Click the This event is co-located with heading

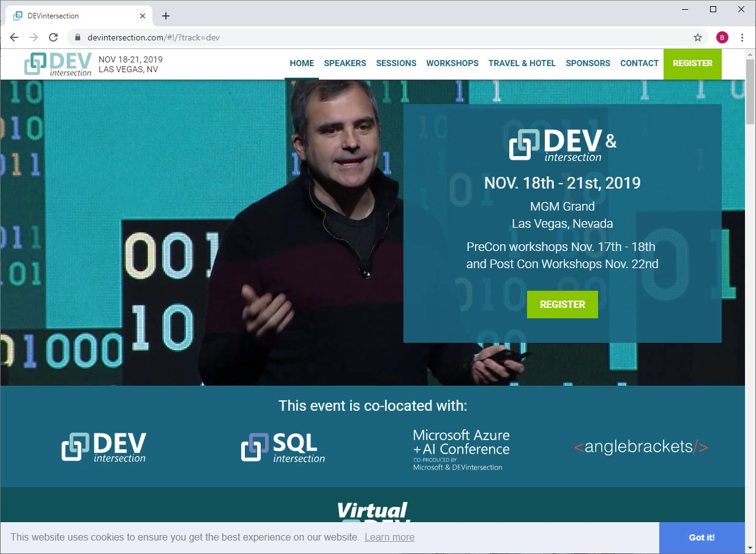click(373, 406)
